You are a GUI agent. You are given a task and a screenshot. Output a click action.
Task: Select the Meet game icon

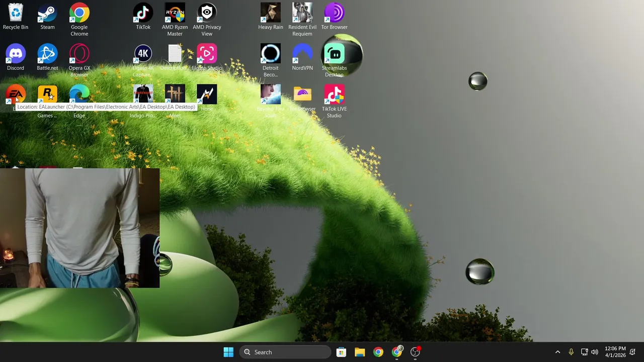click(x=175, y=101)
